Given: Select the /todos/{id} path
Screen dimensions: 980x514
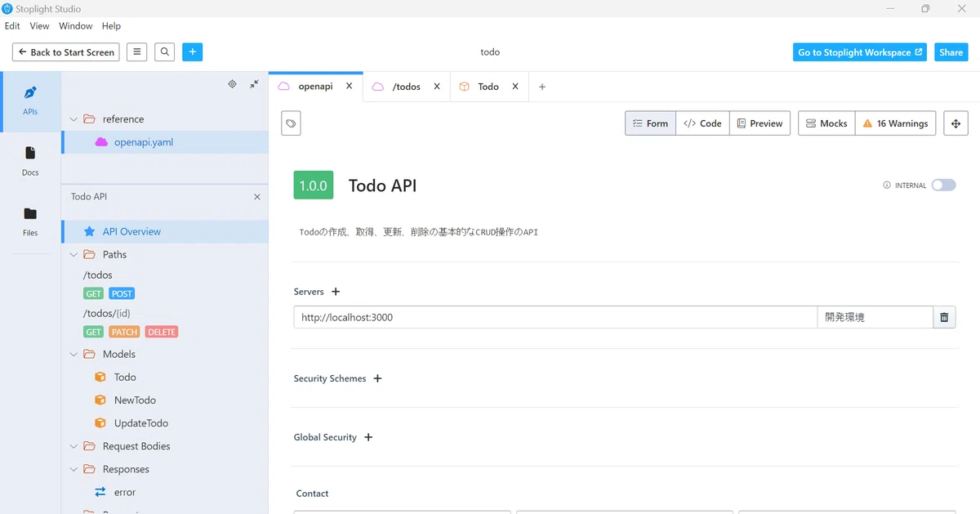Looking at the screenshot, I should (x=107, y=314).
